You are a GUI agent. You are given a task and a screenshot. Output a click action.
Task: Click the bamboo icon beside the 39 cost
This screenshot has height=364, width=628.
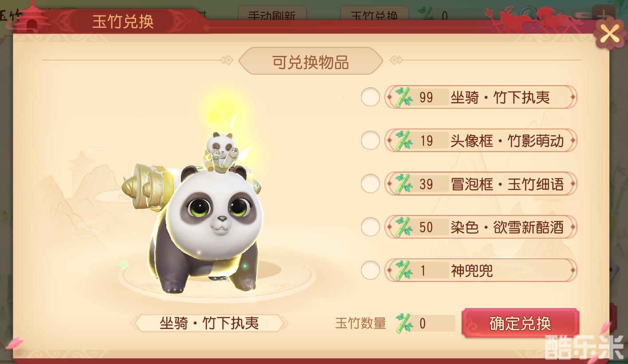point(403,184)
